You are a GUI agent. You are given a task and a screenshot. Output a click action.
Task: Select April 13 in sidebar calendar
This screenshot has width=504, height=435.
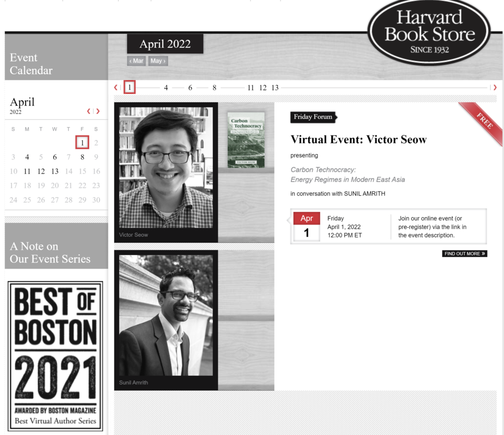[55, 172]
